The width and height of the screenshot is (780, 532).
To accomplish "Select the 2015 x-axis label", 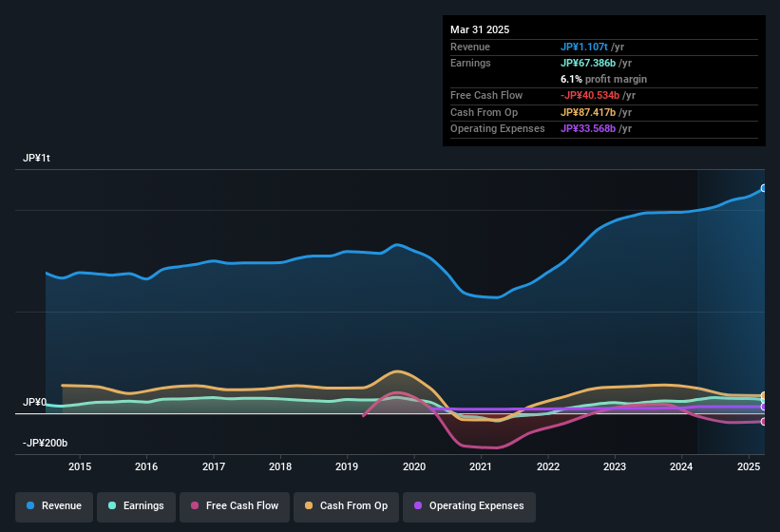I will (80, 466).
